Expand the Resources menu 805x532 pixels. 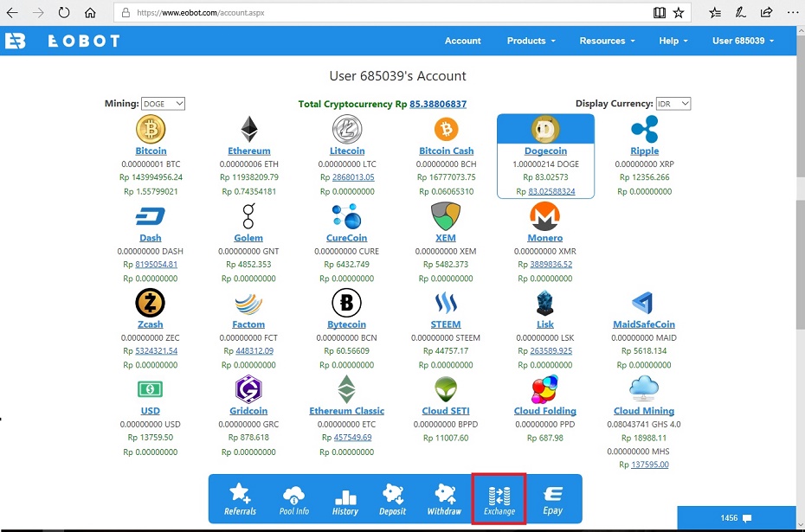[608, 41]
